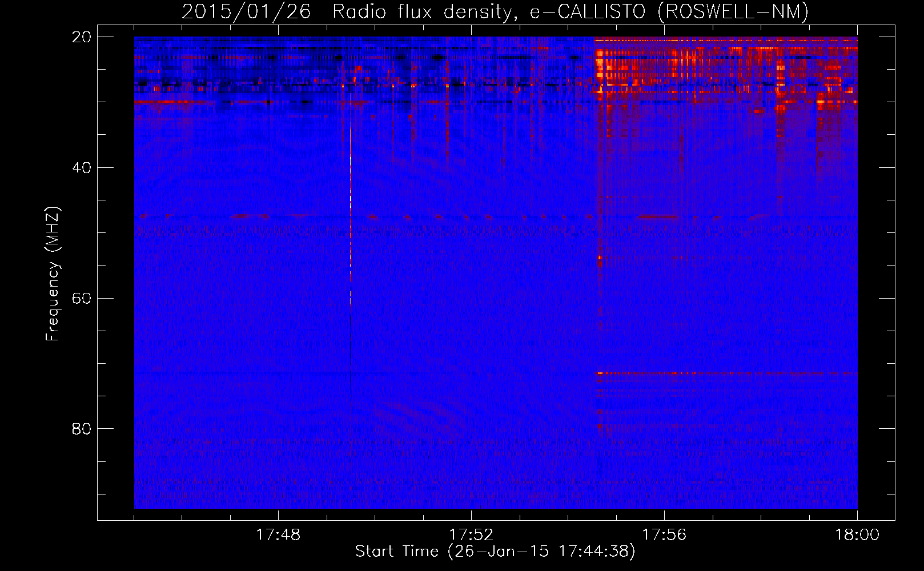The image size is (924, 571).
Task: Click the 17:56 time tick label
Action: point(664,535)
